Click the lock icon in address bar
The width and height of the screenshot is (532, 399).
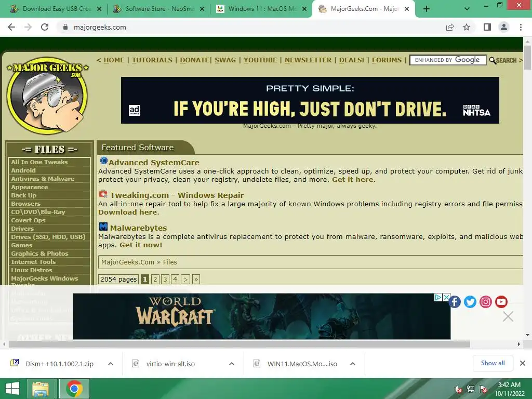click(x=65, y=27)
